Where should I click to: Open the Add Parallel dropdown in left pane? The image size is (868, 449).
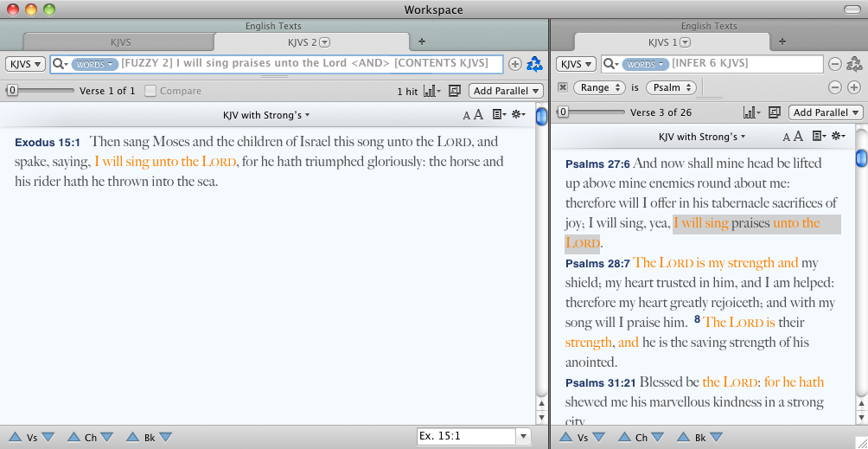506,91
